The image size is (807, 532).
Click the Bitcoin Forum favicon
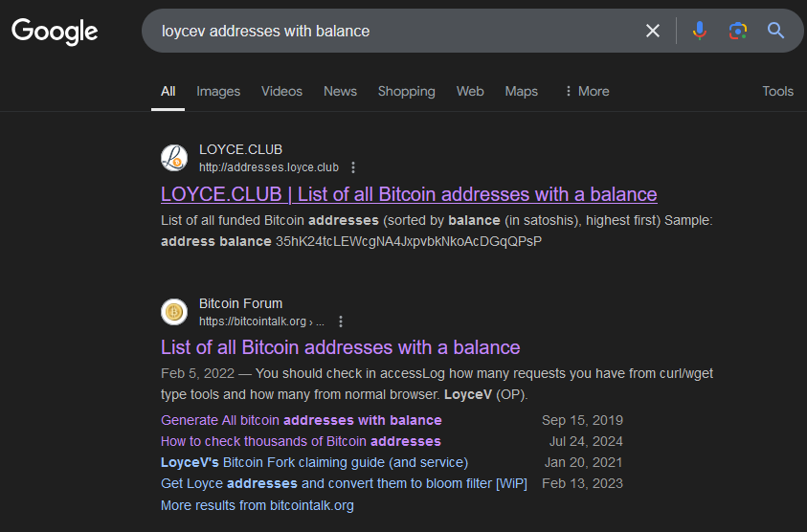[x=174, y=312]
